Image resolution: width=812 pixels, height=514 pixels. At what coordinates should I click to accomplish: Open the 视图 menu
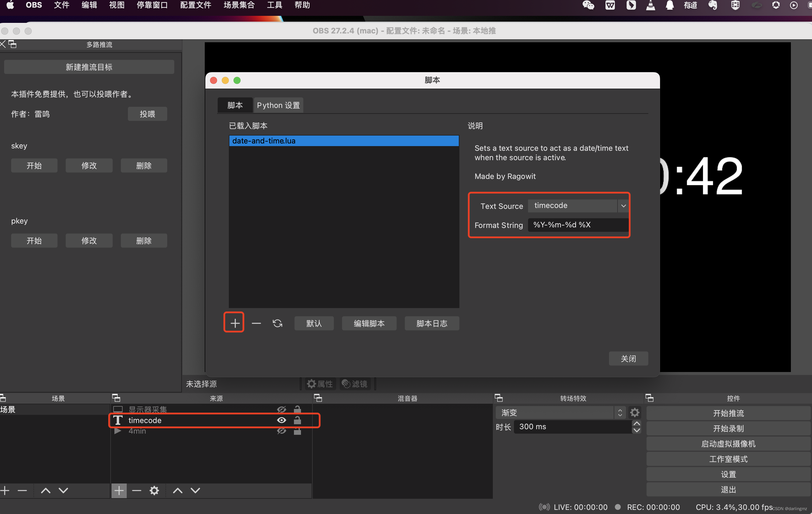[x=117, y=5]
